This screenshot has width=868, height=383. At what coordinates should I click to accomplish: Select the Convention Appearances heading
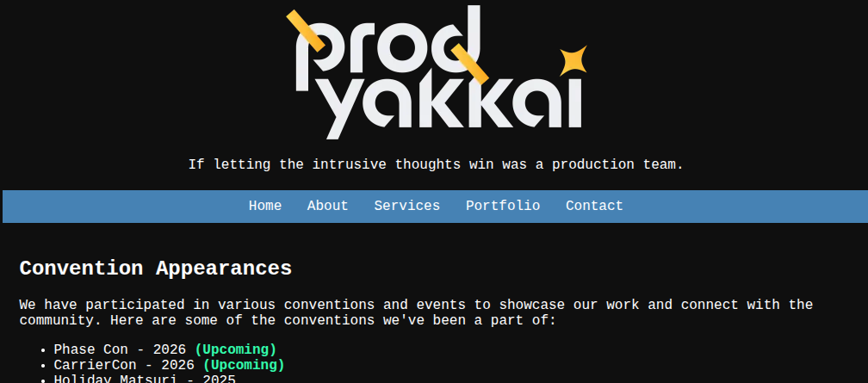click(156, 268)
